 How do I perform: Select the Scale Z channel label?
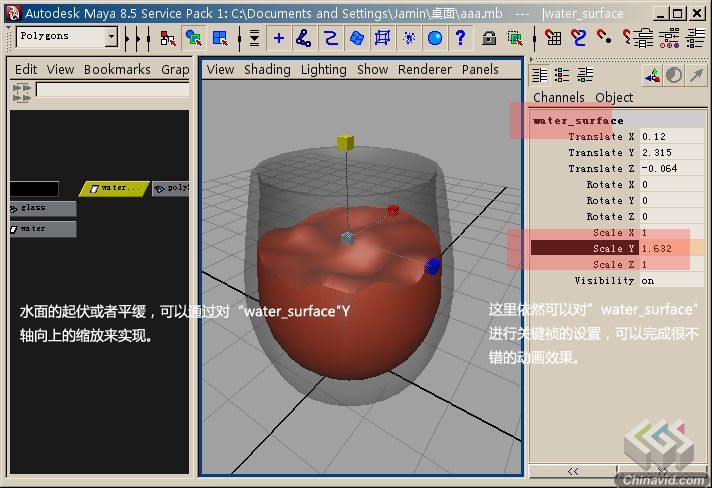pyautogui.click(x=613, y=265)
